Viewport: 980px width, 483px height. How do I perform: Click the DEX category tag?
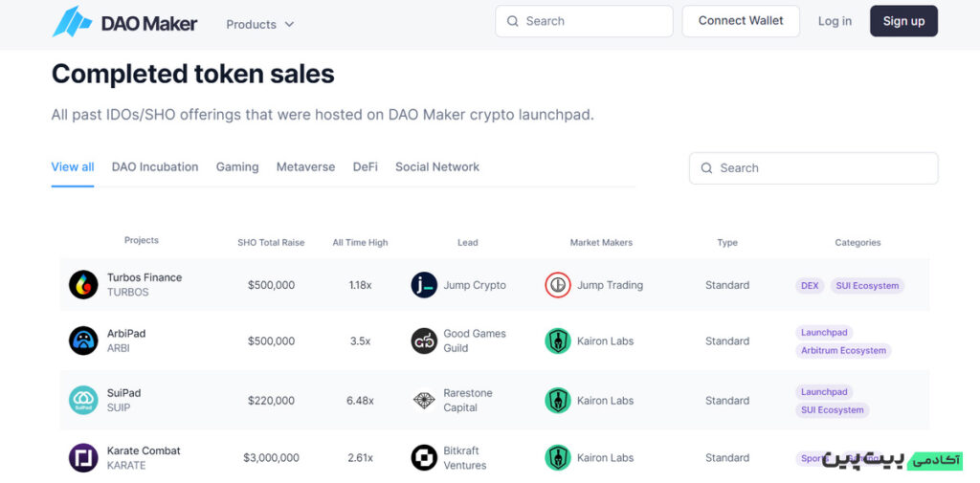click(x=810, y=286)
